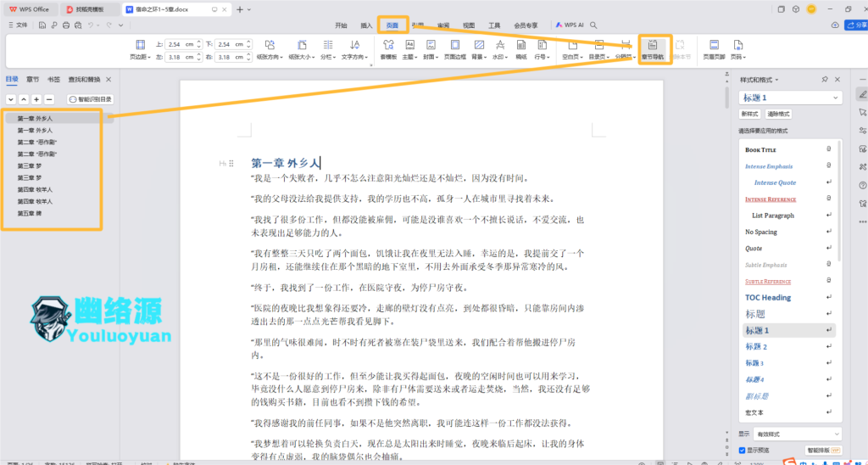Open the current style 标题 1 combo box
Viewport: 868px width, 465px height.
tap(789, 98)
